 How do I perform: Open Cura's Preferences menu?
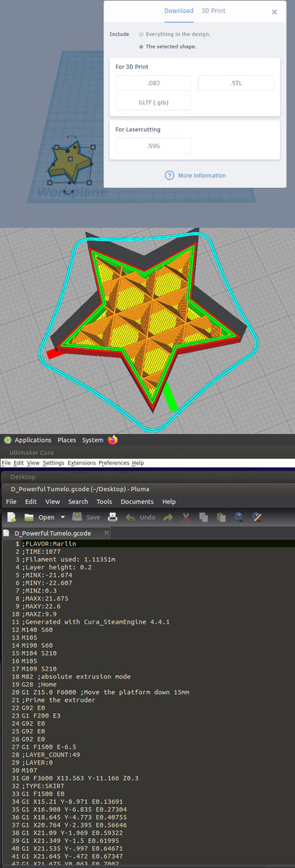pyautogui.click(x=114, y=463)
